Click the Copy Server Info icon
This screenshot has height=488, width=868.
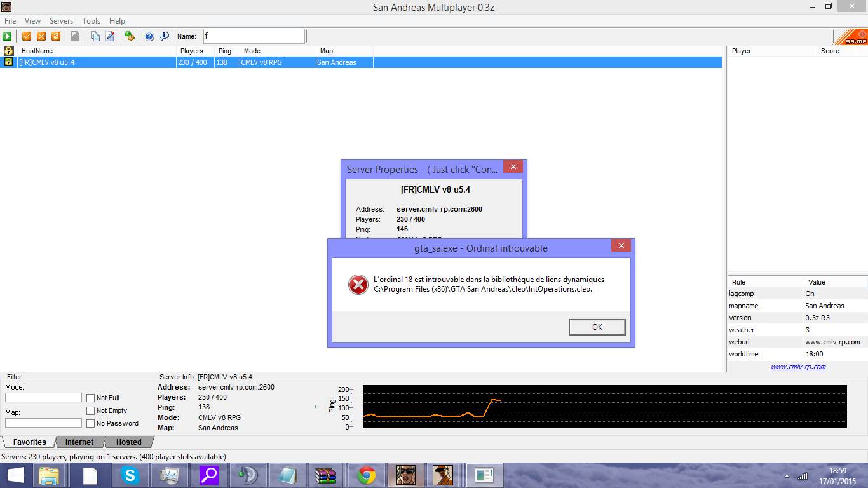(95, 36)
